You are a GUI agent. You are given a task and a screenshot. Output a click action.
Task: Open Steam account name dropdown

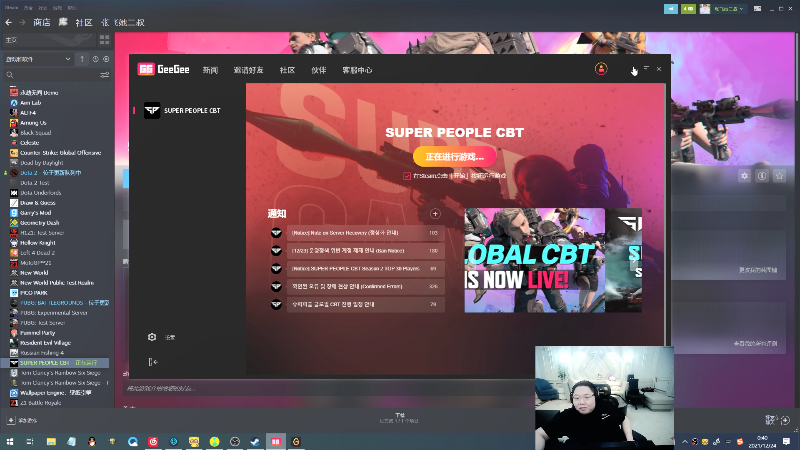(728, 9)
